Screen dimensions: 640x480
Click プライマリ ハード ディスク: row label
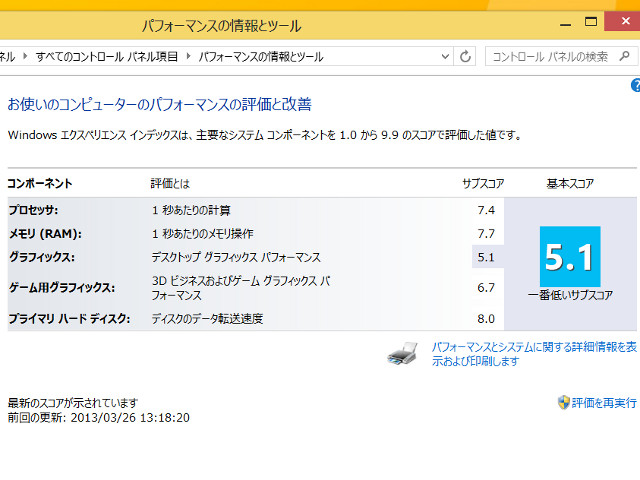69,318
